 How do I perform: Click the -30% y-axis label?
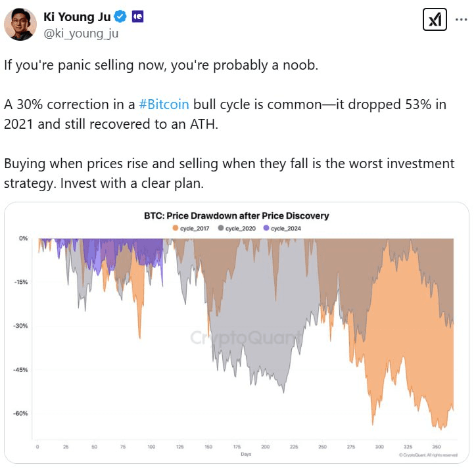[20, 326]
